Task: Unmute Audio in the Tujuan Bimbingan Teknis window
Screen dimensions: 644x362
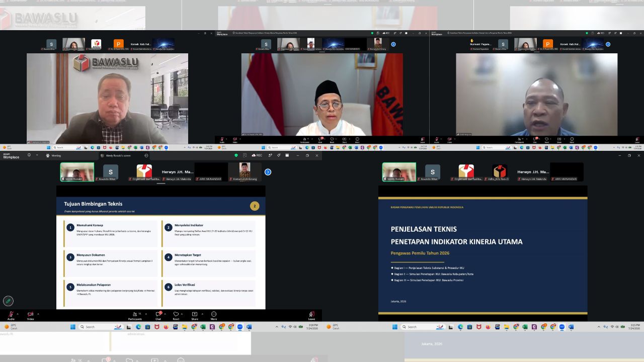Action: (11, 315)
